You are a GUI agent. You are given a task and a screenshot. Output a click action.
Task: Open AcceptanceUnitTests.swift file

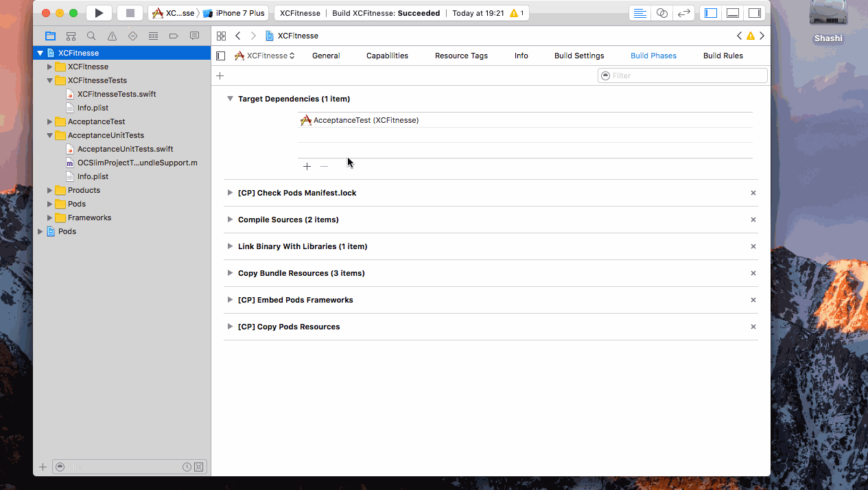[125, 149]
